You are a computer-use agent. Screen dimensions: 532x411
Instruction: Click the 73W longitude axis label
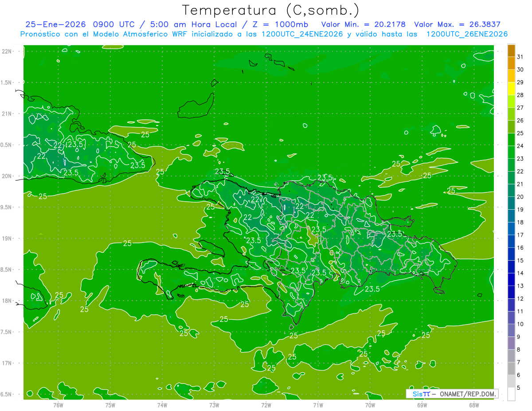coord(214,405)
